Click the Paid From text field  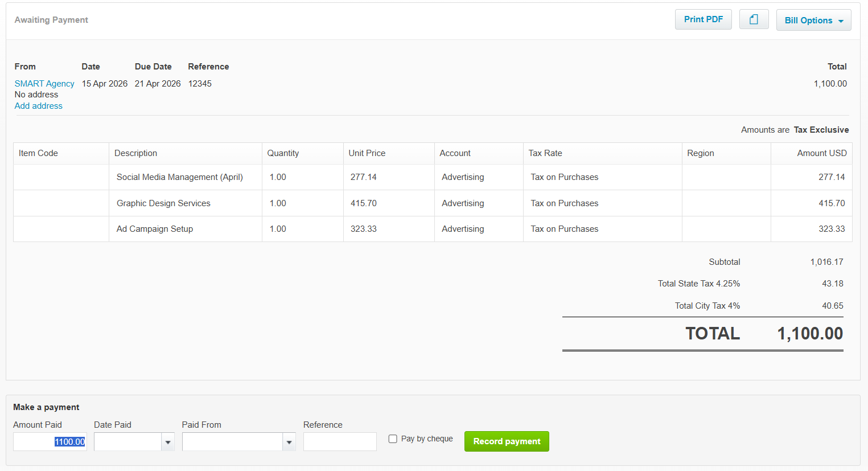232,442
